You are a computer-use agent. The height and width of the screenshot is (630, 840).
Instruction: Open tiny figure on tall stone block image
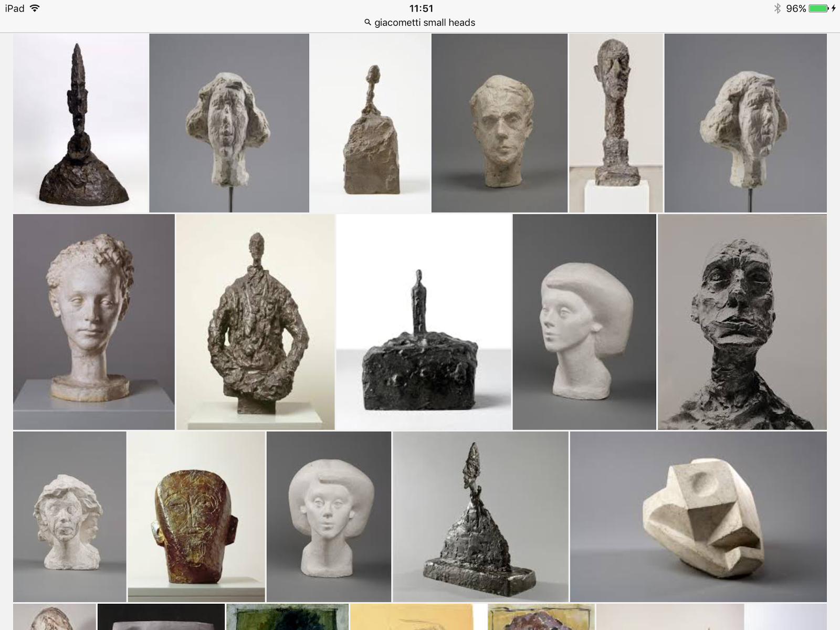[370, 123]
